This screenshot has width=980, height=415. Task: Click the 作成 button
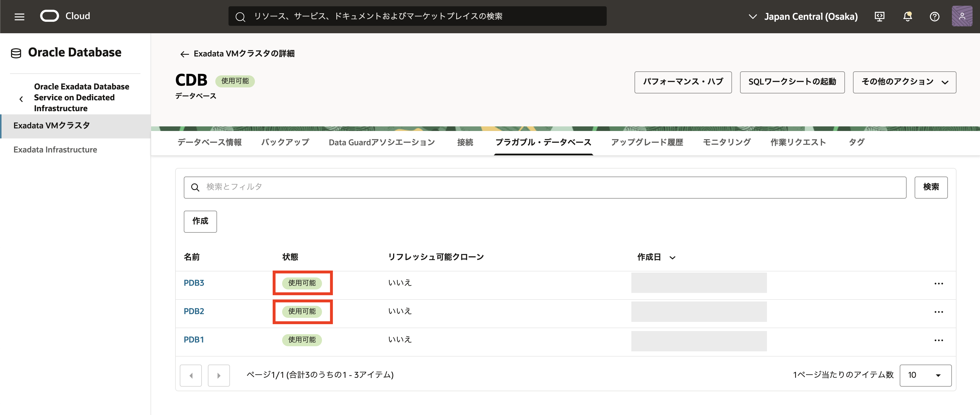tap(200, 221)
